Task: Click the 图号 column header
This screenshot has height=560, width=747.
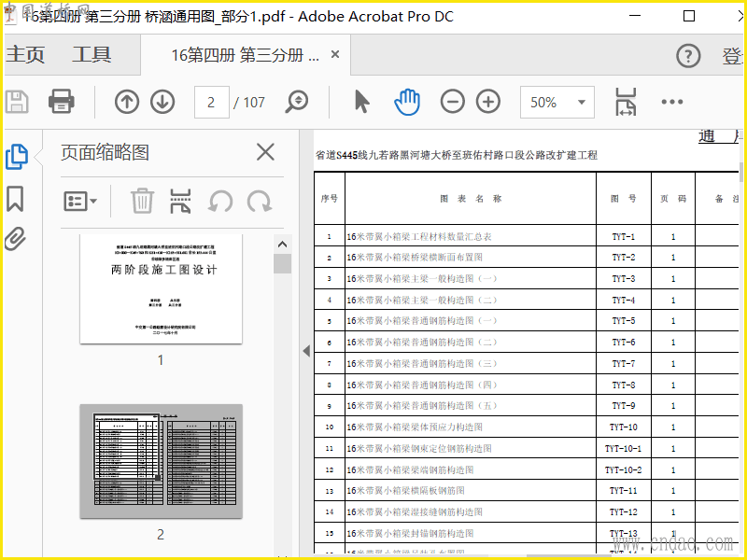Action: [623, 199]
